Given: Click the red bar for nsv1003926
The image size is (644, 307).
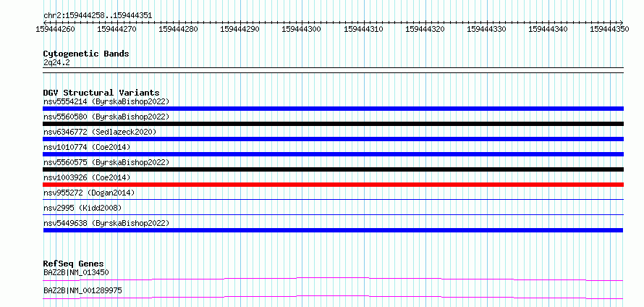Looking at the screenshot, I should [333, 185].
